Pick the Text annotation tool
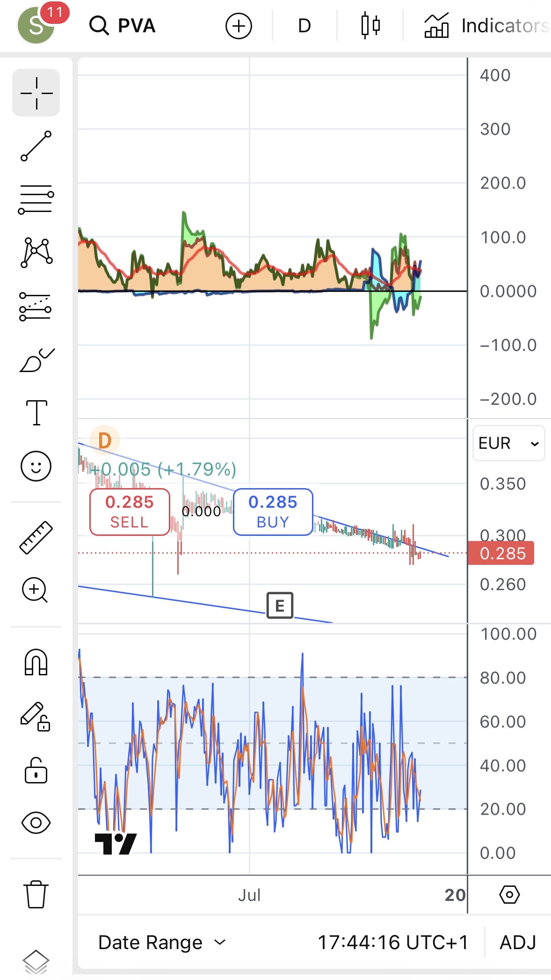 coord(36,413)
